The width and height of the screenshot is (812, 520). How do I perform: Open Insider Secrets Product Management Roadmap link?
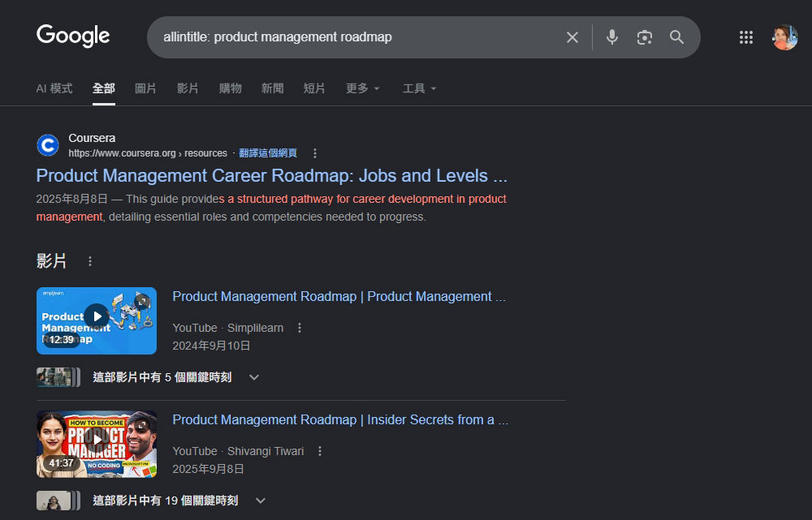click(340, 419)
